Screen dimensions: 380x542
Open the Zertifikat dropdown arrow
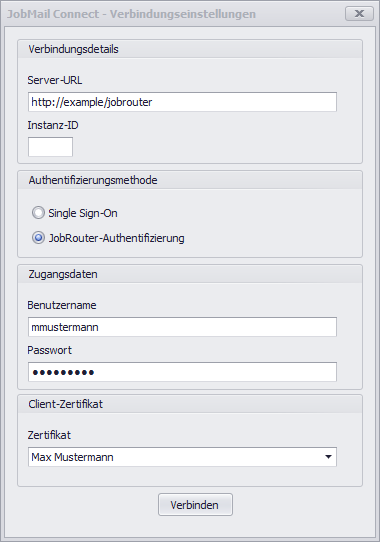(x=328, y=457)
